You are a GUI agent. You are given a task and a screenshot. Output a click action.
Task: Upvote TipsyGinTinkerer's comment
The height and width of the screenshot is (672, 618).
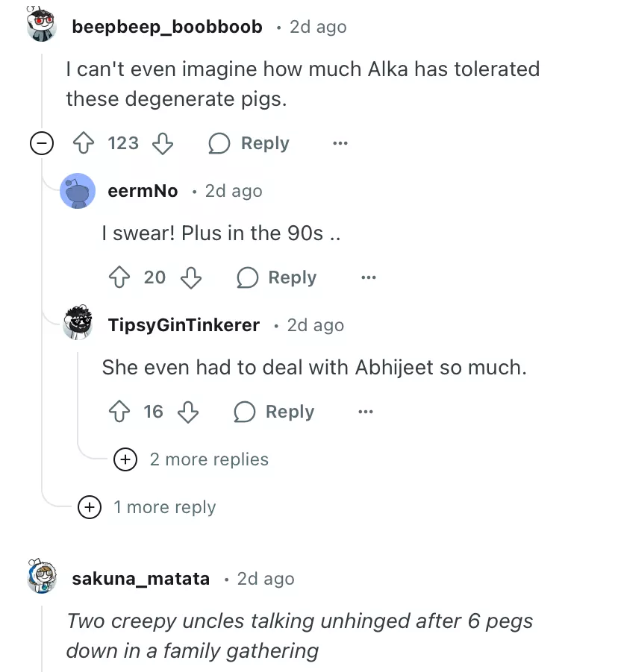119,412
